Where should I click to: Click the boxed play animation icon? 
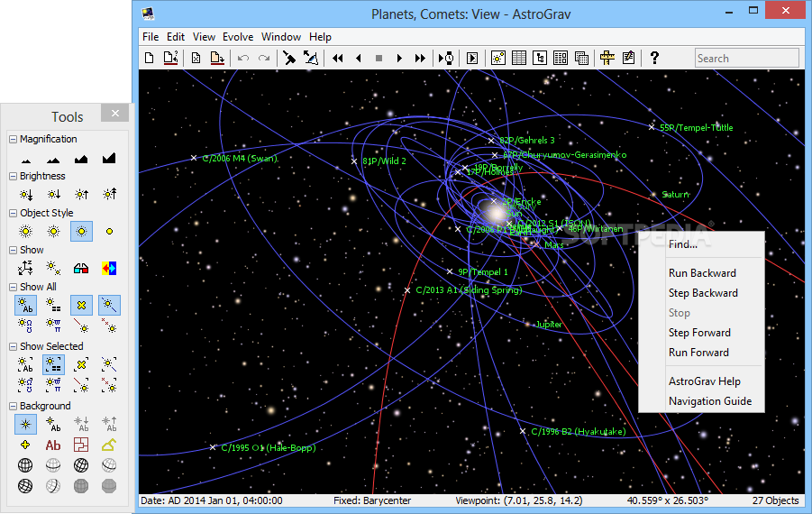[472, 58]
